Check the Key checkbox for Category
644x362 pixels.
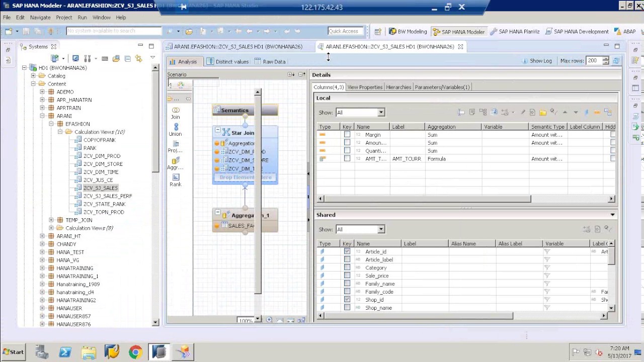347,267
